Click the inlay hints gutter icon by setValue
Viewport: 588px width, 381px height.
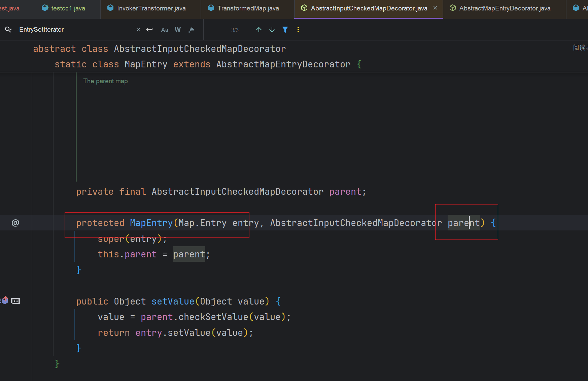click(15, 301)
